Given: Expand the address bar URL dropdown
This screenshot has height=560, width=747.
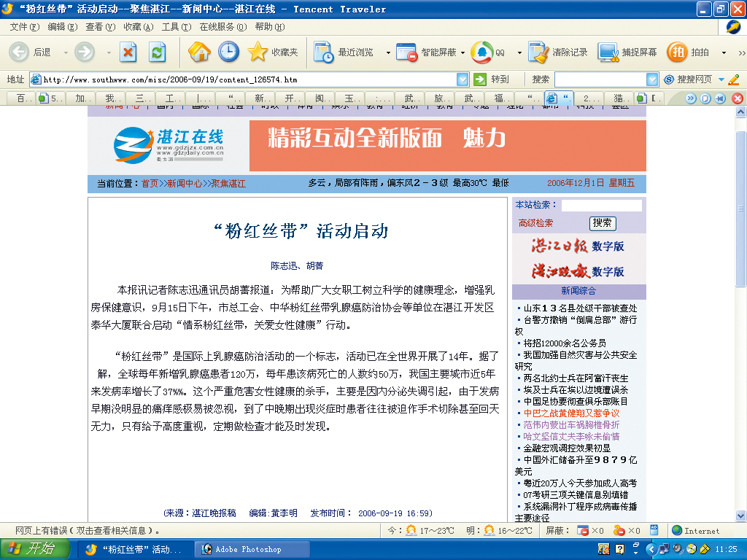Looking at the screenshot, I should [462, 79].
